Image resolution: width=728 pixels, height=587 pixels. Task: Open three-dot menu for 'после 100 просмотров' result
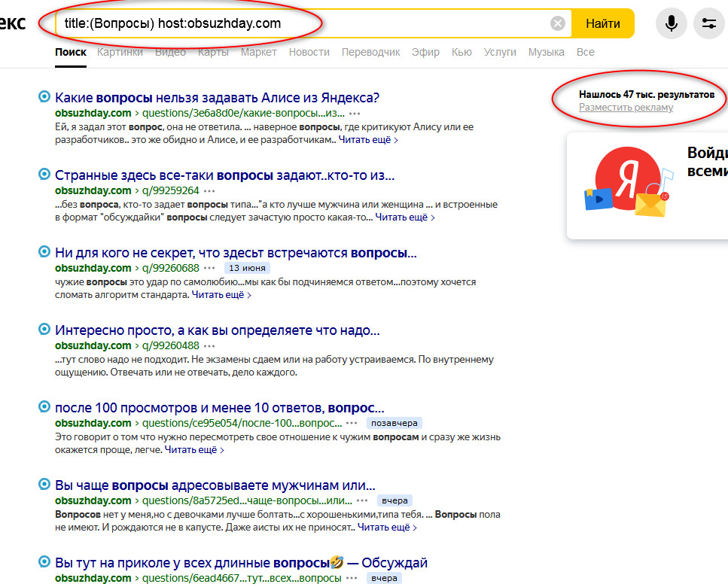[352, 423]
